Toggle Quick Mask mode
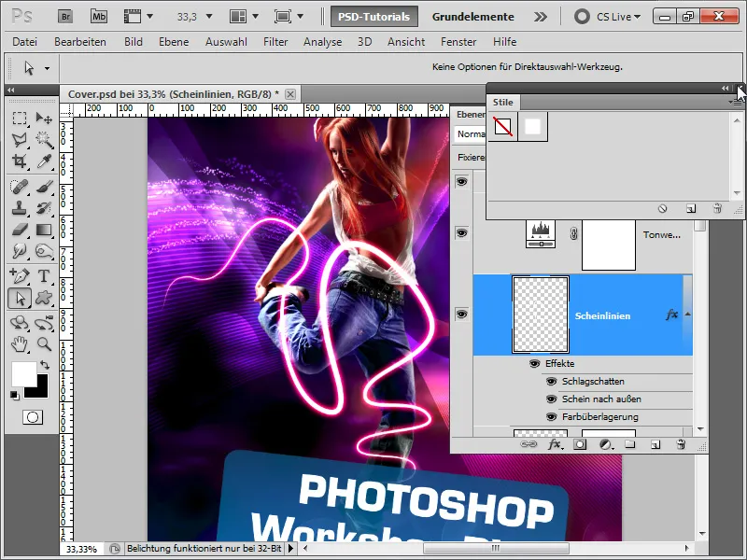This screenshot has width=747, height=560. click(33, 417)
